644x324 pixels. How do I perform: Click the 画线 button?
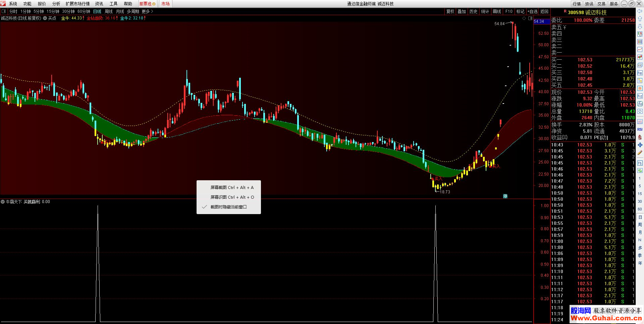[497, 11]
